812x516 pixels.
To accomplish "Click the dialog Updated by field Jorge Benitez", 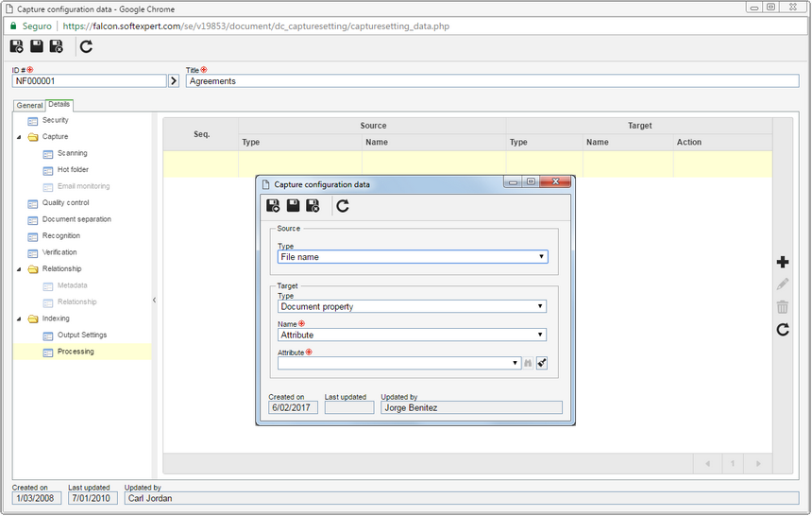I will click(471, 407).
